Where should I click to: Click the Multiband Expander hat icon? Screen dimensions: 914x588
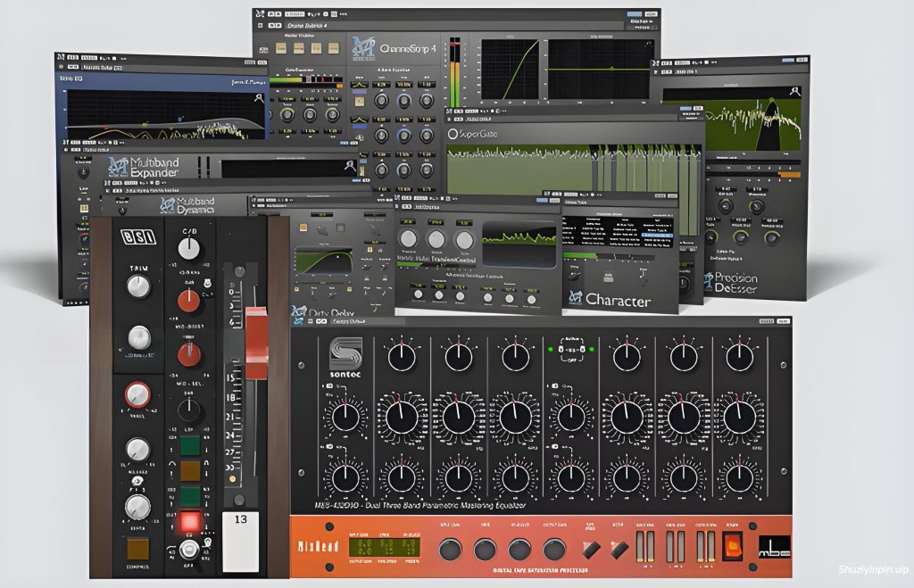[x=117, y=167]
